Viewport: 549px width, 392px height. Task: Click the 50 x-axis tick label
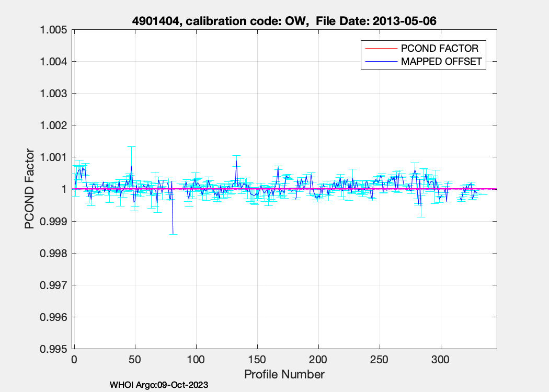point(135,360)
